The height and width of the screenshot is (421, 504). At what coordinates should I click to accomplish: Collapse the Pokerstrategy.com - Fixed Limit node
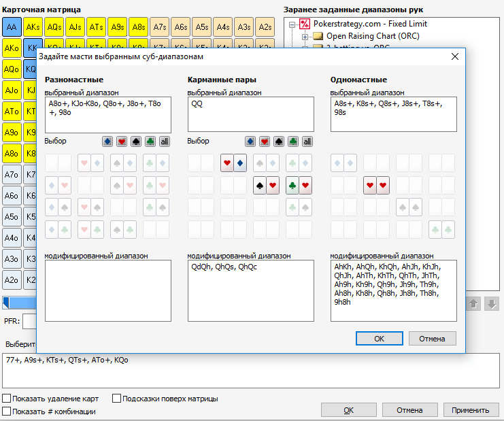(x=292, y=24)
